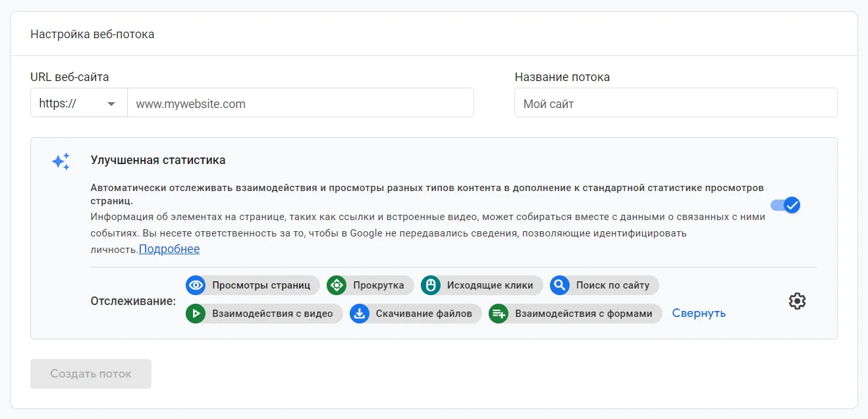Viewport: 868px width, 419px height.
Task: Expand protocol list using the dropdown arrow
Action: (111, 103)
